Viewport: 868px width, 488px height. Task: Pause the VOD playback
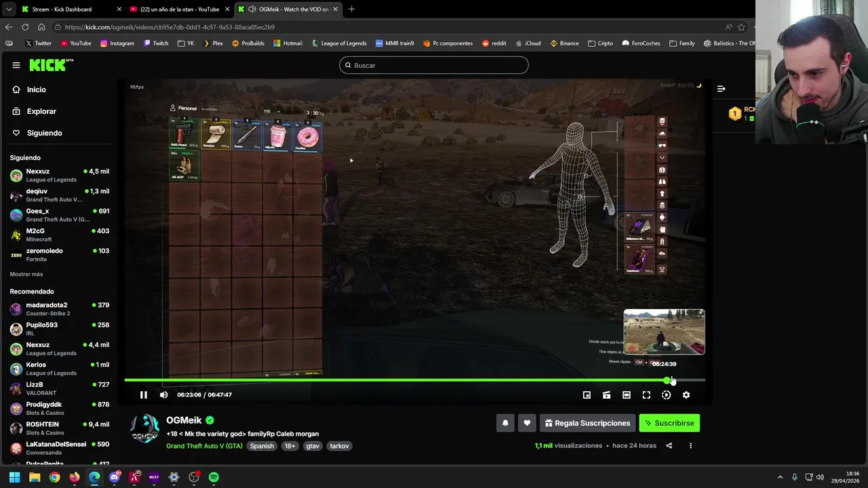(x=143, y=394)
